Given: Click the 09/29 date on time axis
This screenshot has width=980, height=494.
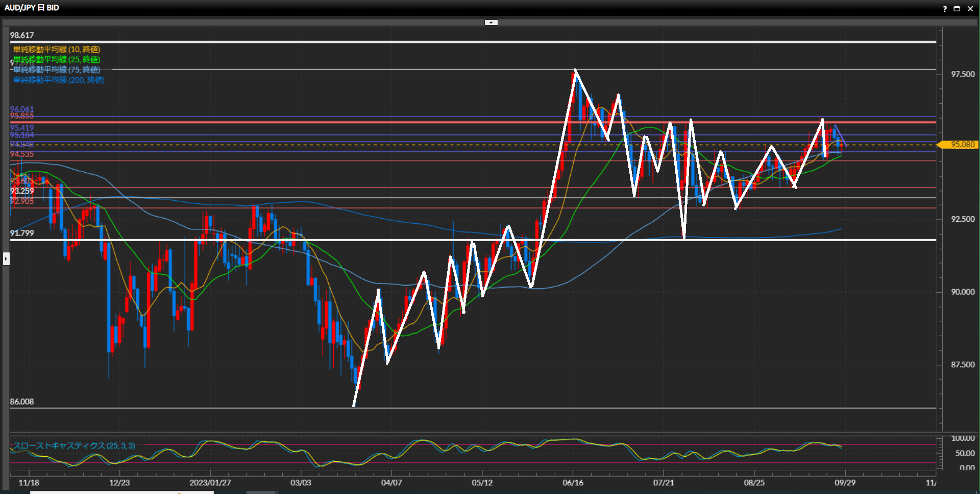Looking at the screenshot, I should 845,483.
